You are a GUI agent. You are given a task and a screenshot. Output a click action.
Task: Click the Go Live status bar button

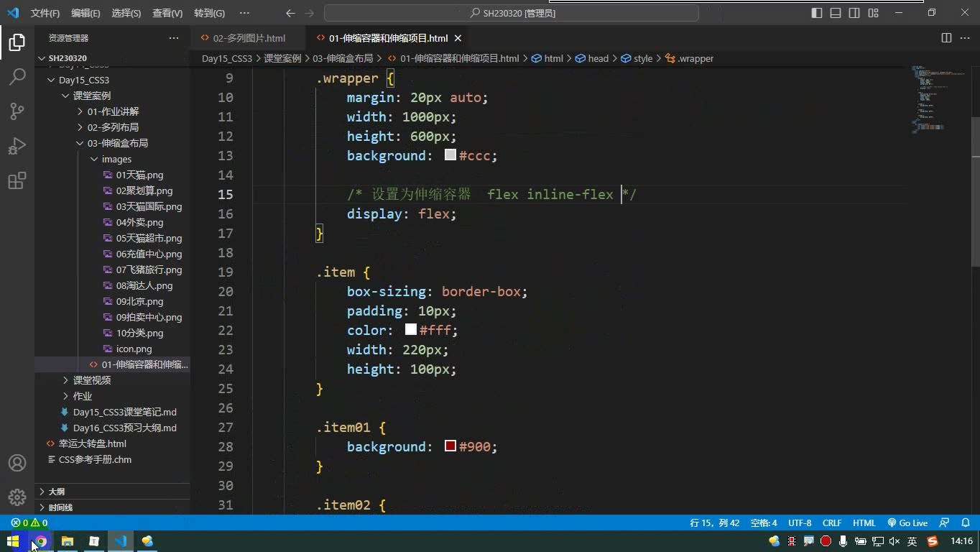[907, 523]
